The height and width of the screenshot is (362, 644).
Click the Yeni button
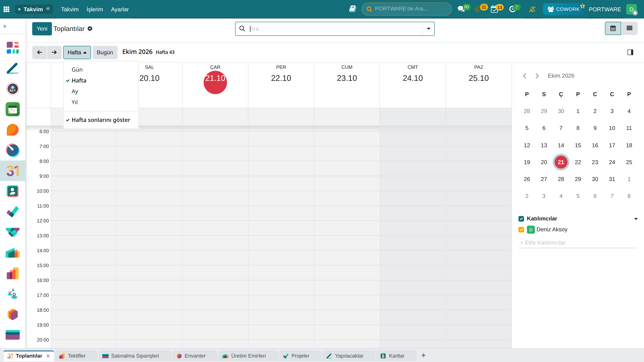click(42, 29)
